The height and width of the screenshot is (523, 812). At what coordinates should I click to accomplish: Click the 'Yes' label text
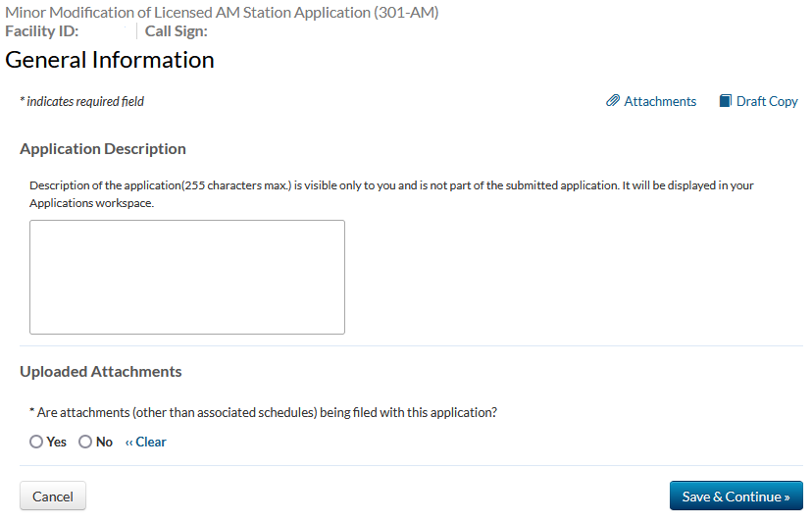[x=57, y=443]
